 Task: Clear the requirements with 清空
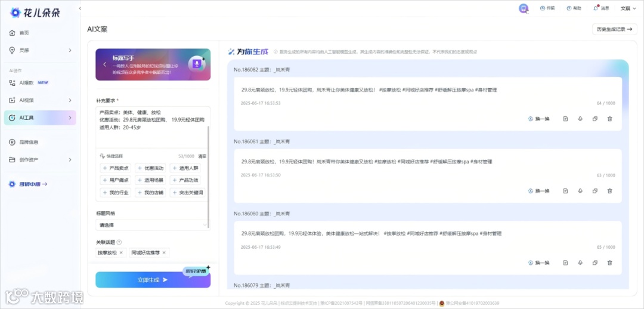point(203,156)
